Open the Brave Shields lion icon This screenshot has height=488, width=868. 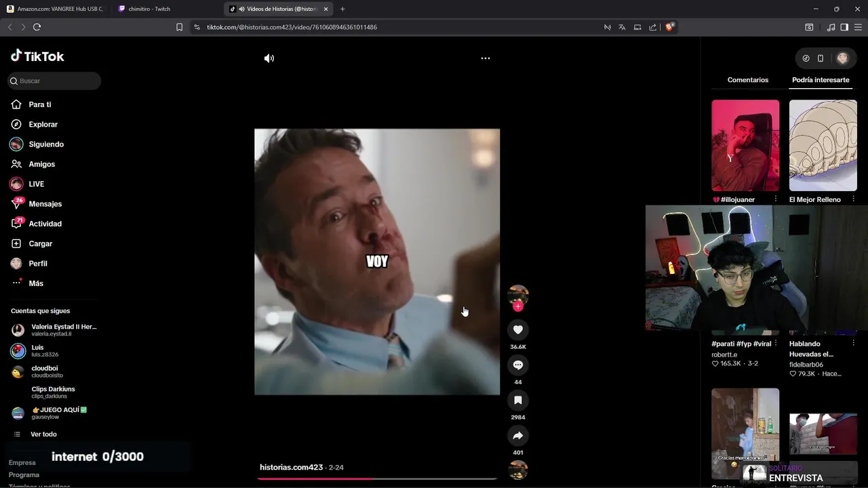669,27
